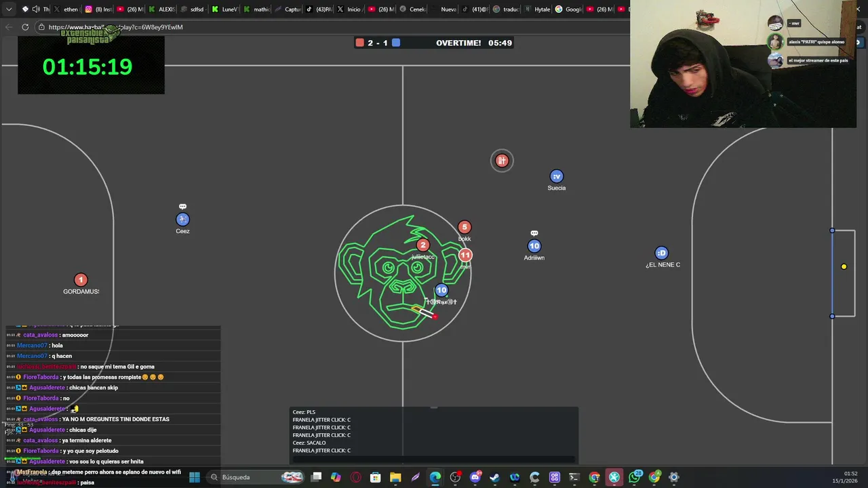
Task: Open Opera browser from the taskbar
Action: (355, 477)
